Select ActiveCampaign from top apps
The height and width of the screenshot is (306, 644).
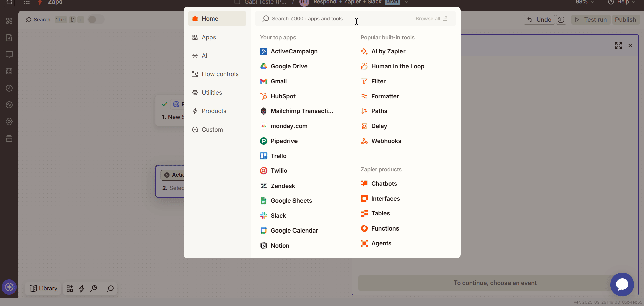pos(289,51)
